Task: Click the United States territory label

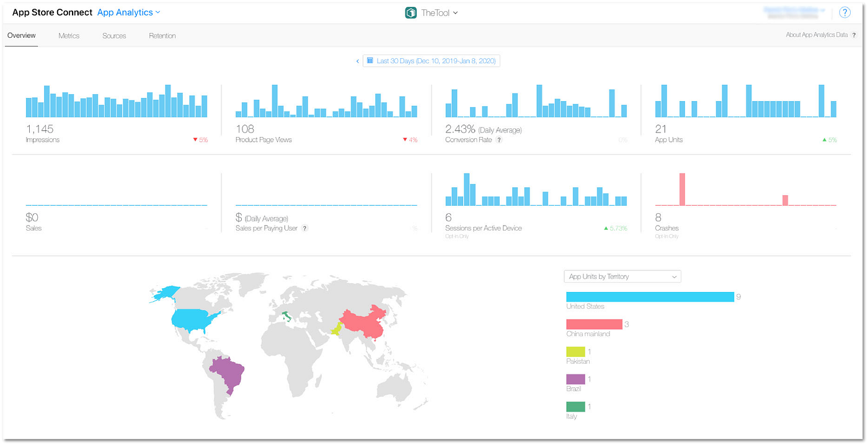Action: (x=585, y=307)
